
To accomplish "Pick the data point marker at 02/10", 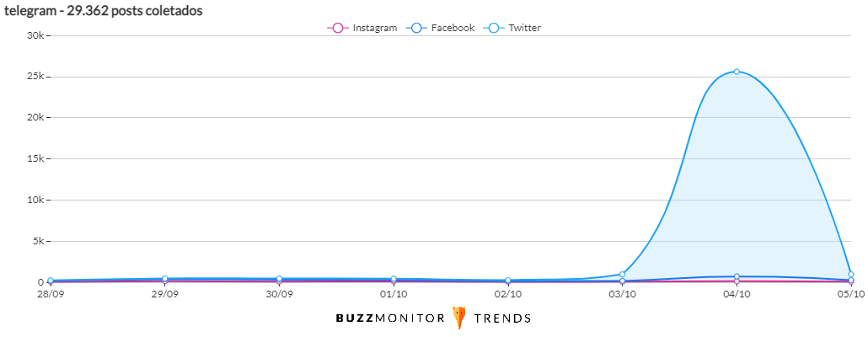I will [508, 281].
